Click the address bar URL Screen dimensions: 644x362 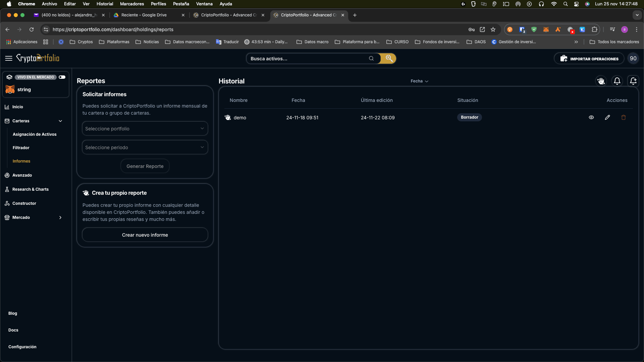coord(113,29)
